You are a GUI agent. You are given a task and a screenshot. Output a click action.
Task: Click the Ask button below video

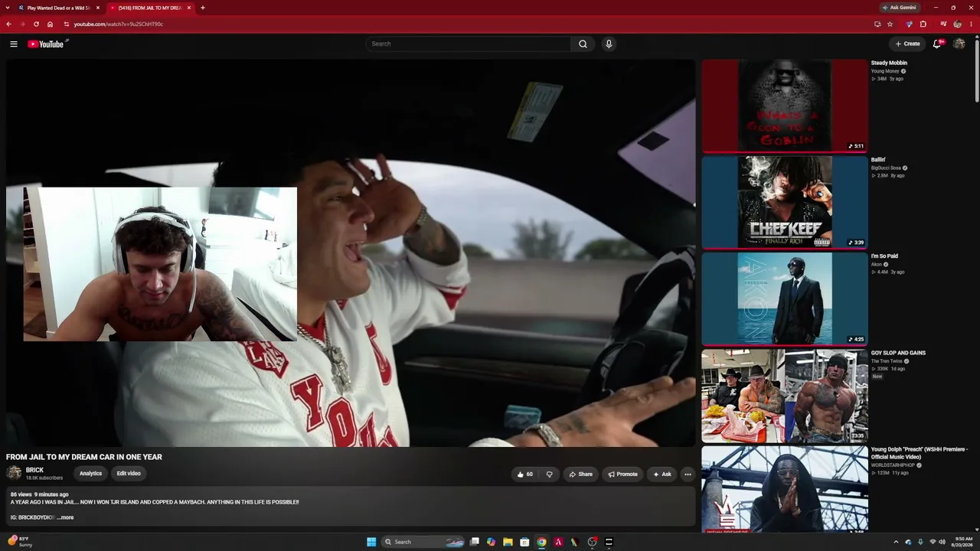(x=662, y=474)
